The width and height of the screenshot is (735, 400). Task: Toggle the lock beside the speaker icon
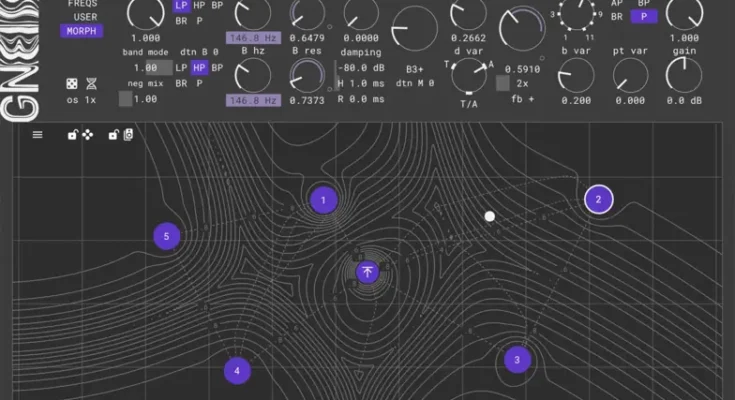tap(113, 135)
